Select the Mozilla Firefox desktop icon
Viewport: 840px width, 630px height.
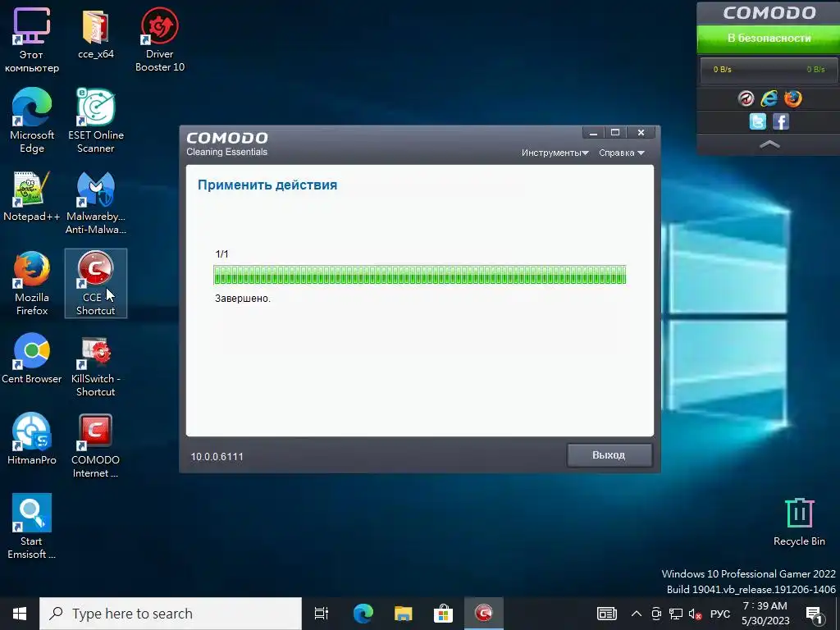32,284
